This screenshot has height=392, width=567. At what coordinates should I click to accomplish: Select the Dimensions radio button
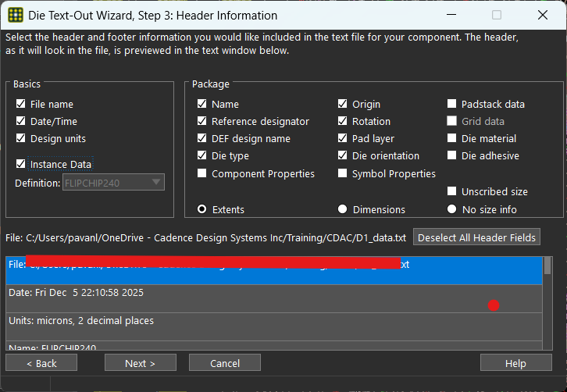[343, 209]
